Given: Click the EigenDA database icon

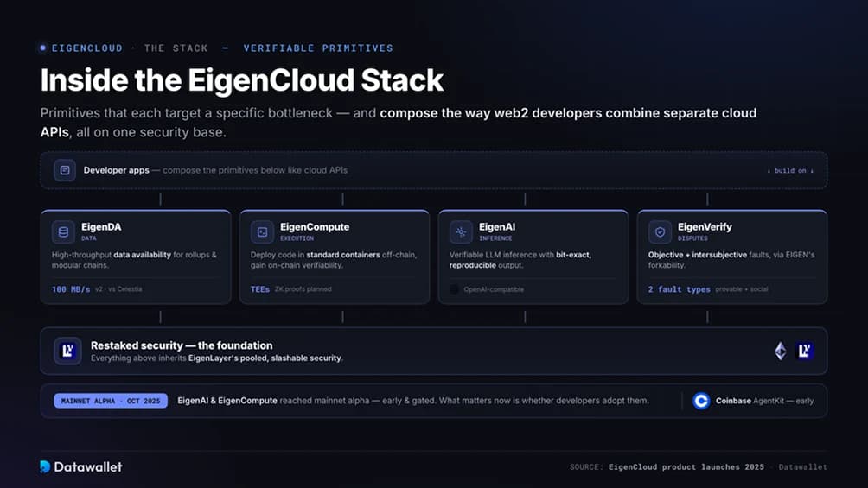Looking at the screenshot, I should (x=63, y=231).
